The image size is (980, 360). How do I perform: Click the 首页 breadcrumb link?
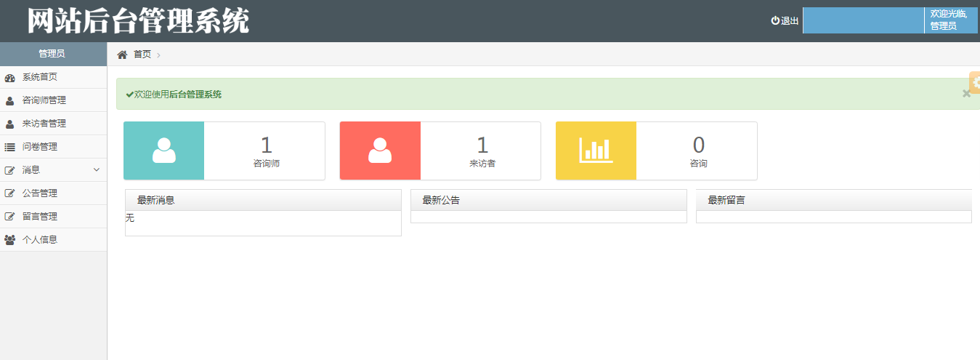142,55
